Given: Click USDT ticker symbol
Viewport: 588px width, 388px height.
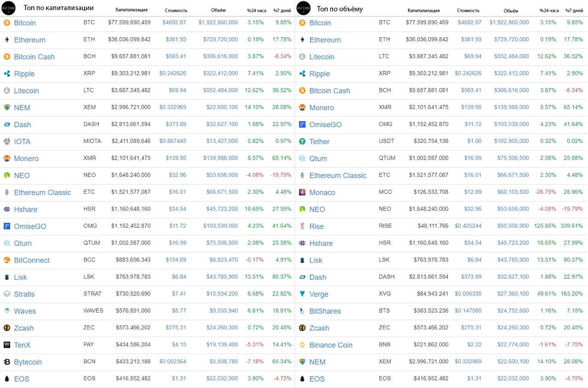Looking at the screenshot, I should [x=386, y=141].
